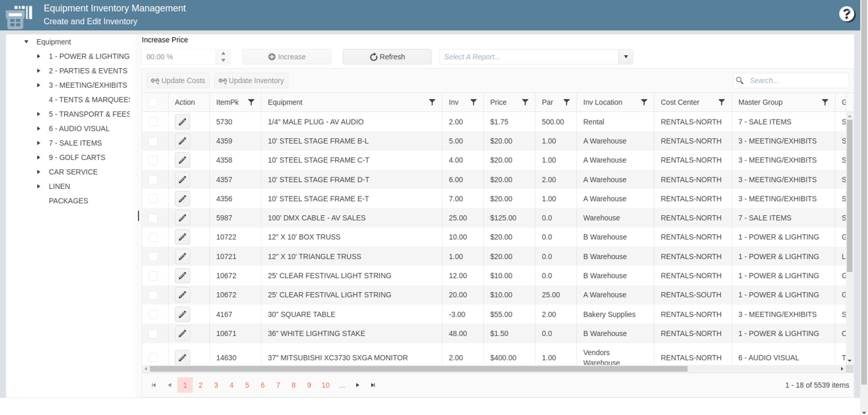Expand the 2 - PARTIES & EVENTS tree node
Viewport: 868px width, 415px height.
38,71
